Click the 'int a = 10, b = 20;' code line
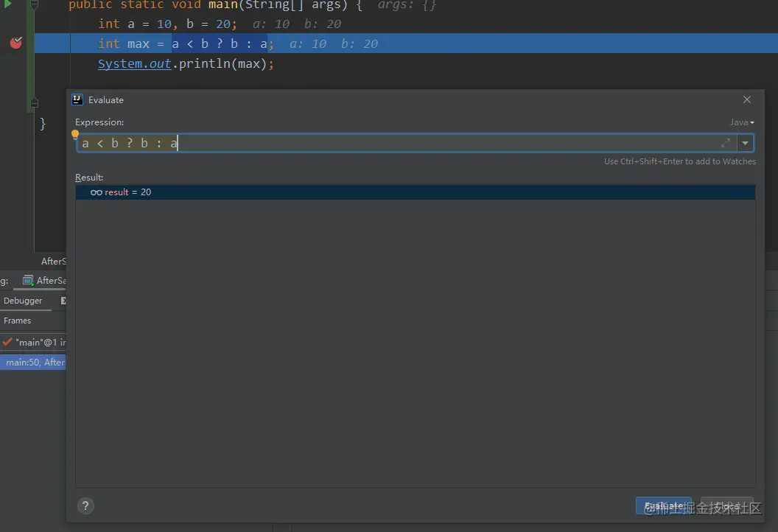This screenshot has height=532, width=778. (167, 24)
